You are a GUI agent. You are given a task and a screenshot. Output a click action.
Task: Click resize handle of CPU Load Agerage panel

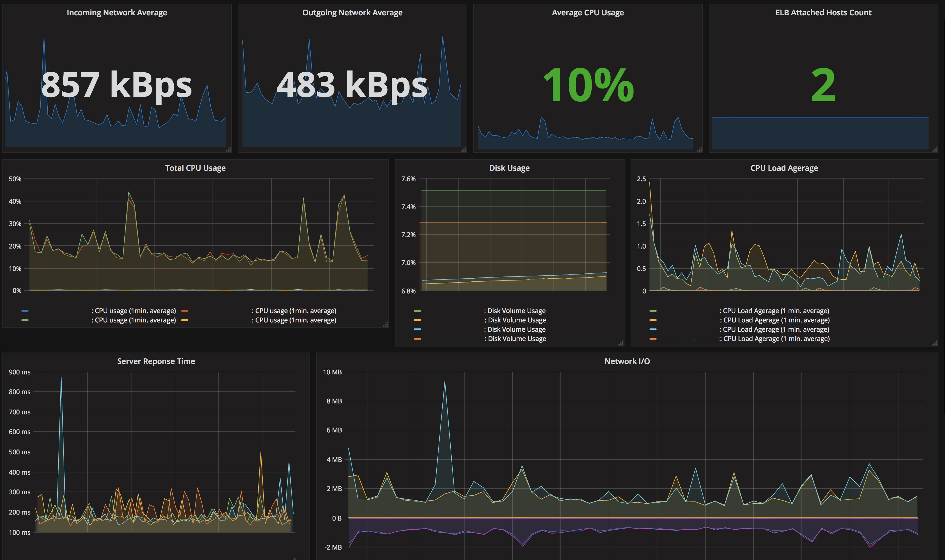pos(935,343)
